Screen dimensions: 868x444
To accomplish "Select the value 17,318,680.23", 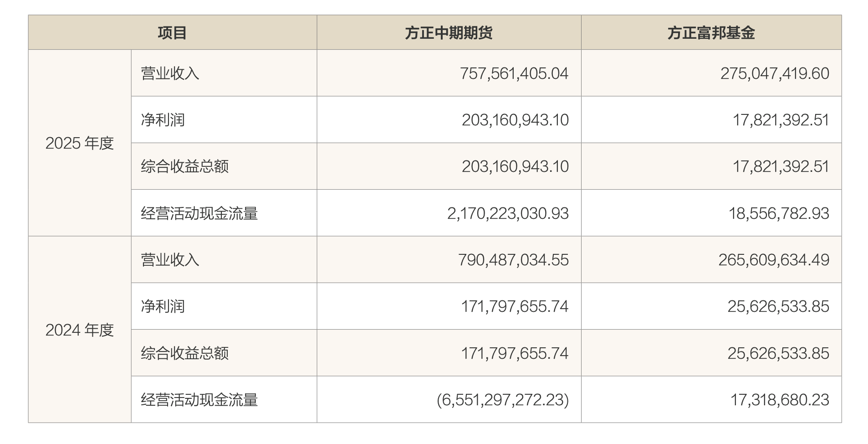I will tap(780, 400).
